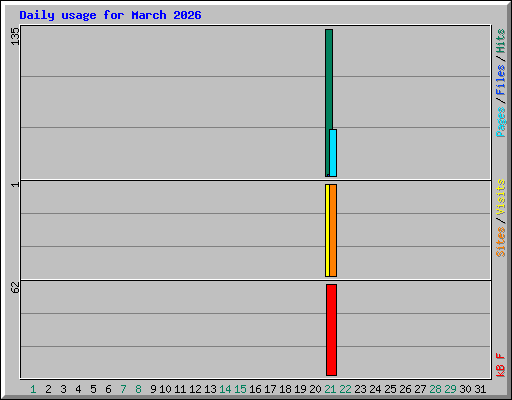Click the red KB bar for day 21

pyautogui.click(x=331, y=330)
